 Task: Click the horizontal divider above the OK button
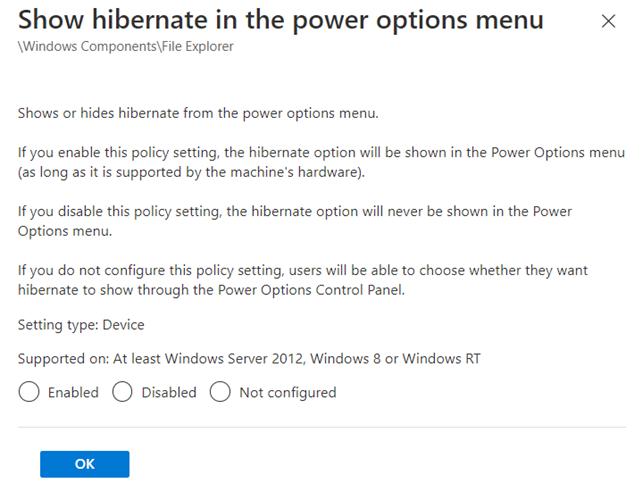[x=320, y=427]
